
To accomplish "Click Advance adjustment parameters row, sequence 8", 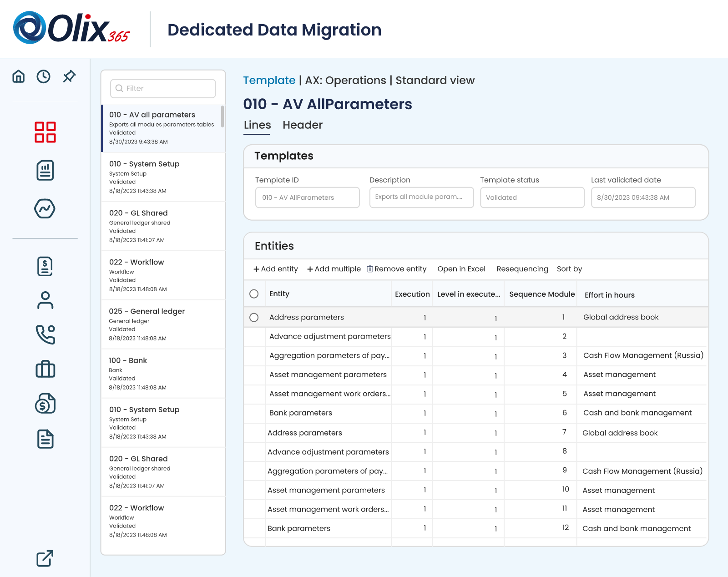I will click(x=475, y=452).
